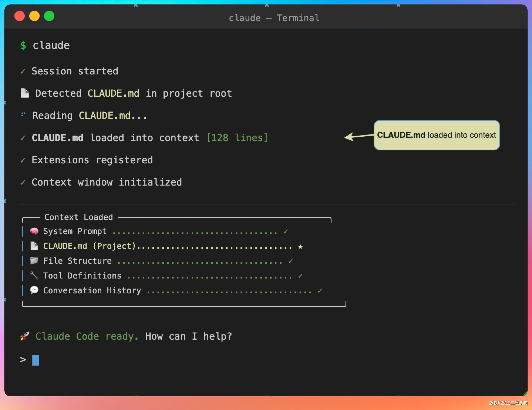Viewport: 532px width, 410px height.
Task: Click the document icon beside Detected CLAUDE.md
Action: pos(25,93)
